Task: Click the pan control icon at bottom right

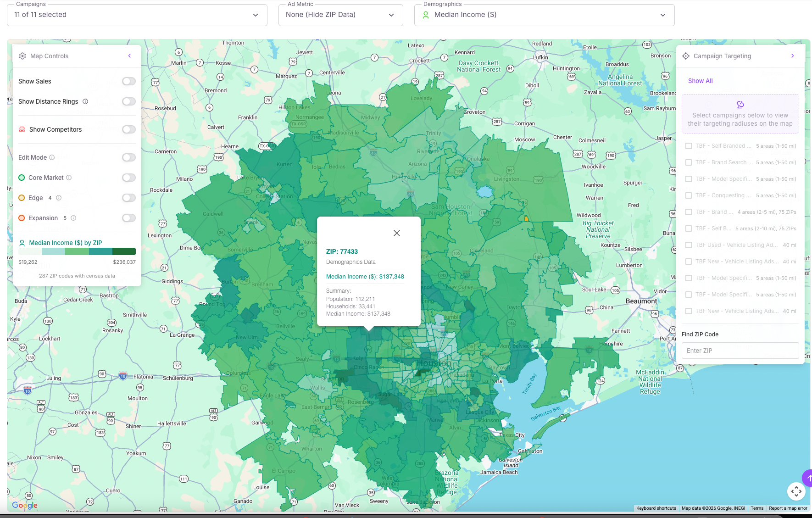Action: pos(796,491)
